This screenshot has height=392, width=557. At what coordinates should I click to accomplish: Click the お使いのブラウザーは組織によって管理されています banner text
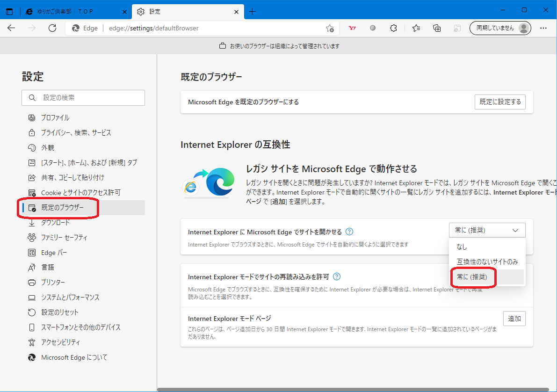[x=284, y=46]
